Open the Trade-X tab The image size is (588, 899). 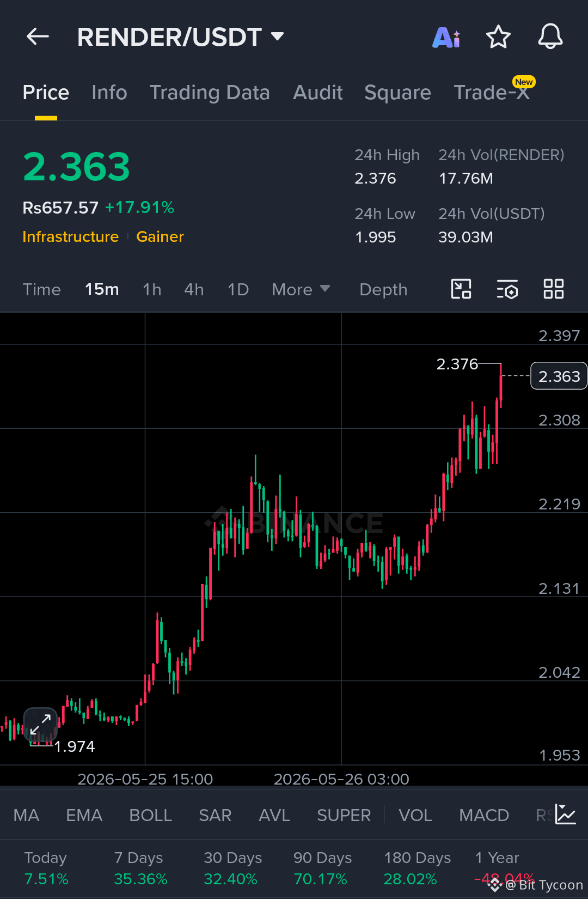[x=492, y=93]
